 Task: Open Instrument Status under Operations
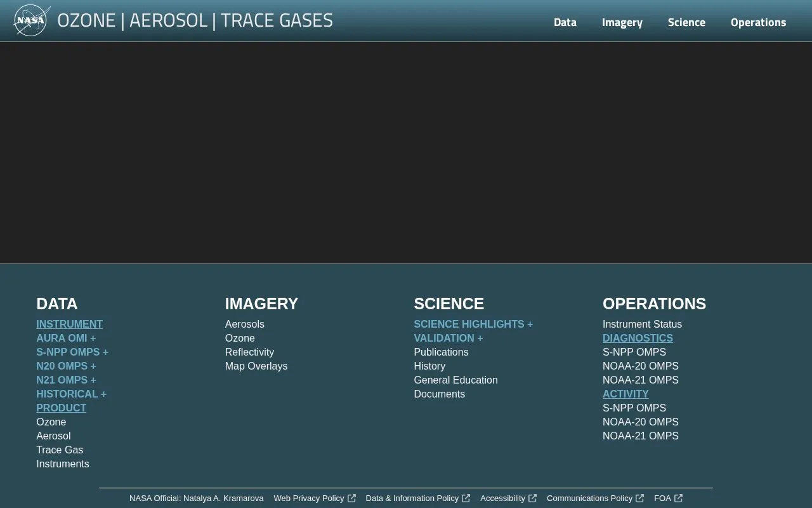(x=642, y=324)
